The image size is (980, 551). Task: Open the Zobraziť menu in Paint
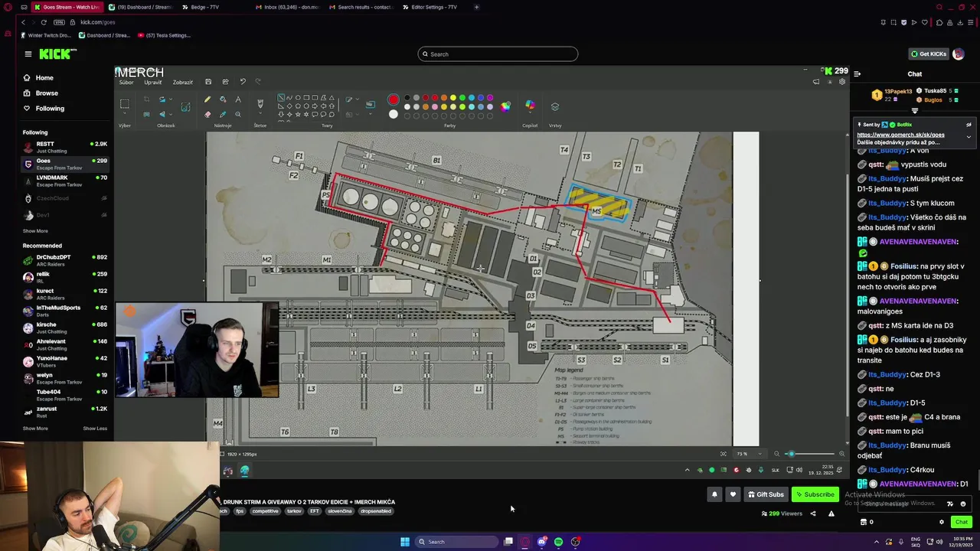(183, 82)
